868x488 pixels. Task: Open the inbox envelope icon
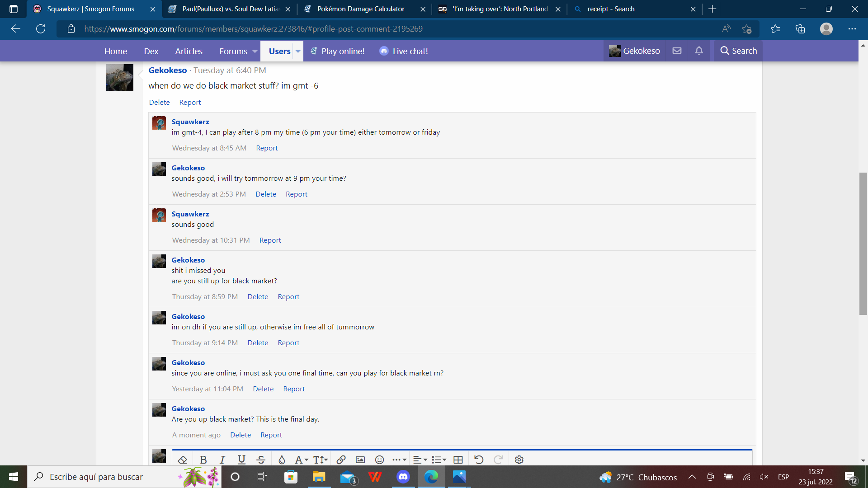(677, 51)
